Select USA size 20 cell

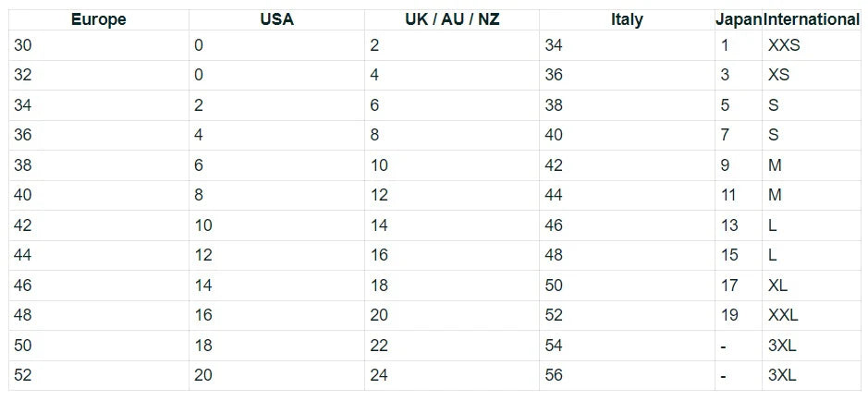click(x=276, y=375)
